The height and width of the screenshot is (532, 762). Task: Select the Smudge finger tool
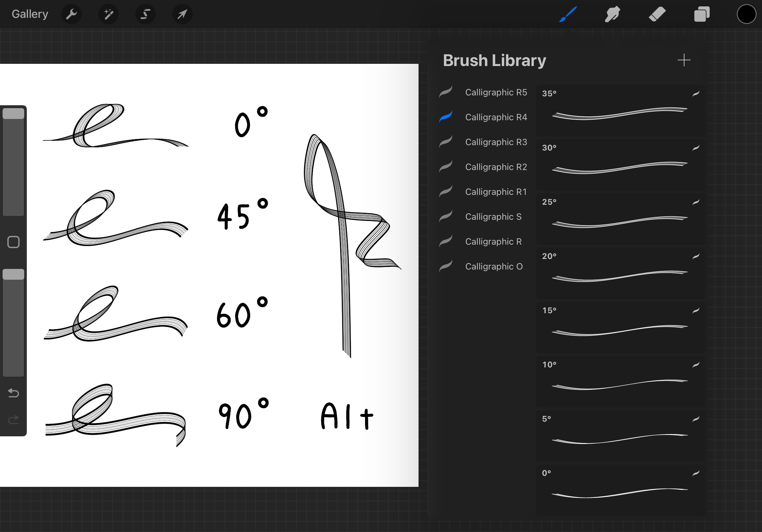[x=612, y=14]
